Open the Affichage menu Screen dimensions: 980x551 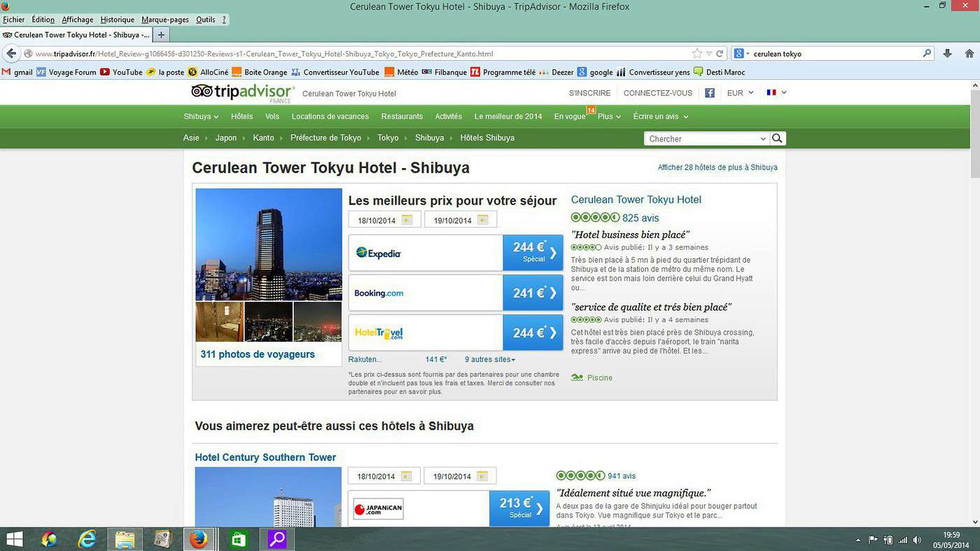pyautogui.click(x=77, y=20)
